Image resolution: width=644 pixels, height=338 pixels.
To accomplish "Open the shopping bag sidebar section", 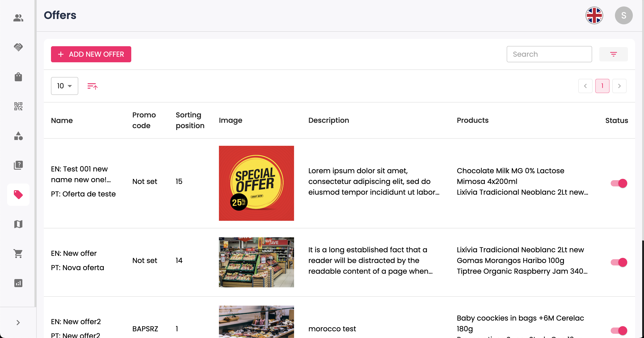I will click(x=18, y=77).
